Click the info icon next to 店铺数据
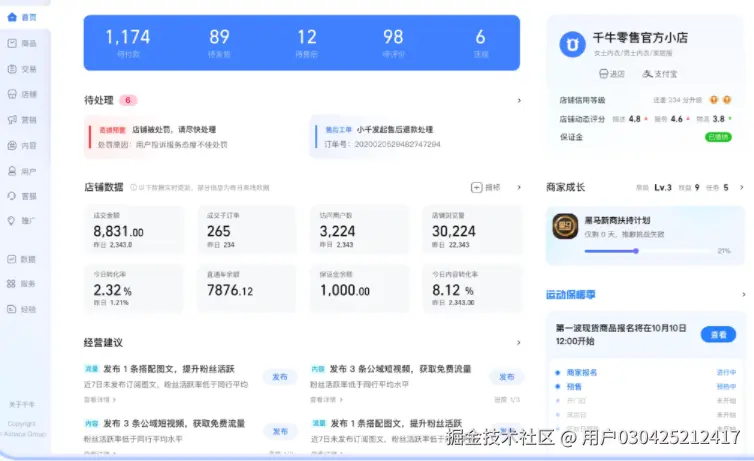The width and height of the screenshot is (754, 461). [133, 187]
